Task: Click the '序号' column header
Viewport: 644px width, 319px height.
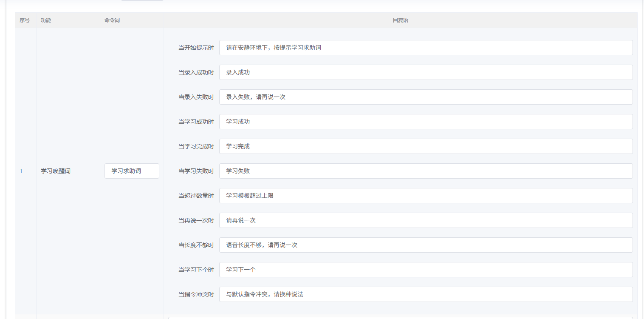Action: [x=25, y=20]
